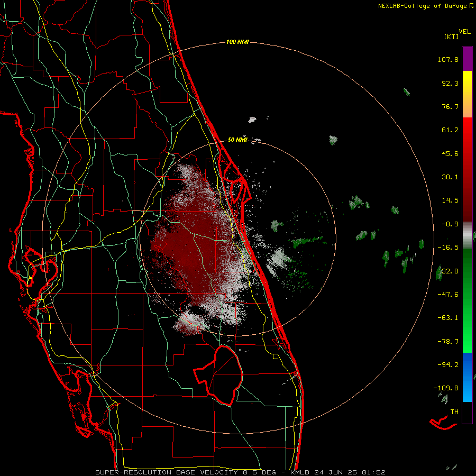Click the -47.6 velocity scale value
Viewport: 476px width, 476px height.
click(448, 295)
